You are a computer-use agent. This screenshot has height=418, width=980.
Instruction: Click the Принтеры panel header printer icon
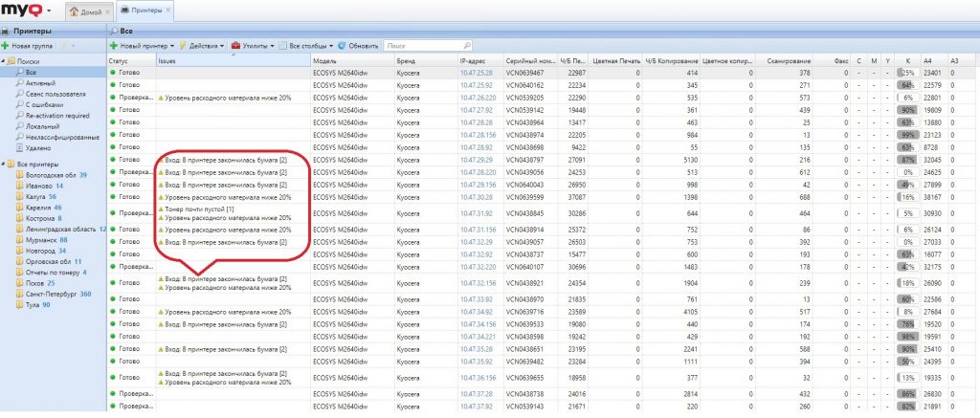coord(6,31)
